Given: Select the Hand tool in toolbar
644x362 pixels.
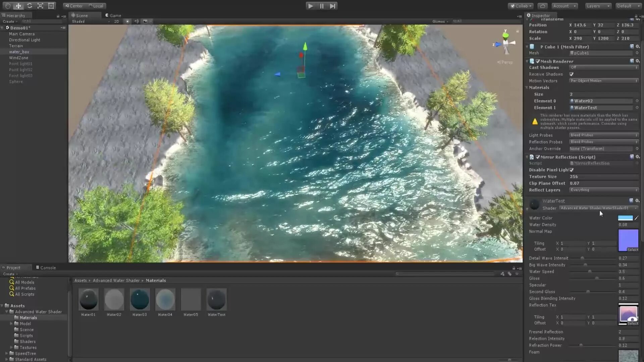Looking at the screenshot, I should coord(7,6).
